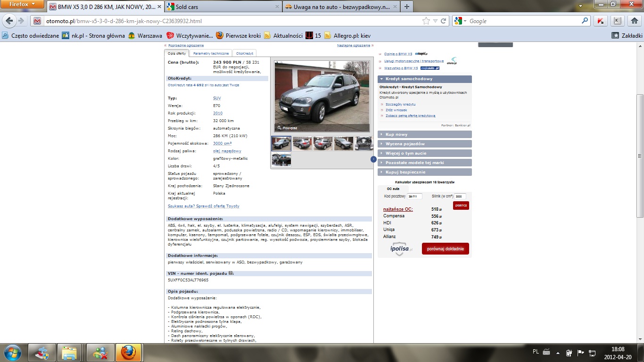This screenshot has height=362, width=644.
Task: Open Zobacz pełną ofertę kredytową link
Action: tap(410, 115)
